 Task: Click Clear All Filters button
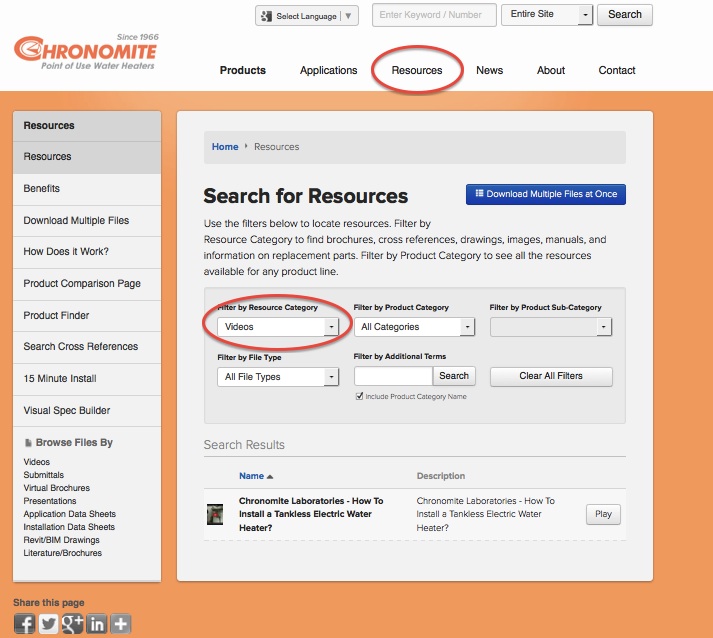coord(551,376)
